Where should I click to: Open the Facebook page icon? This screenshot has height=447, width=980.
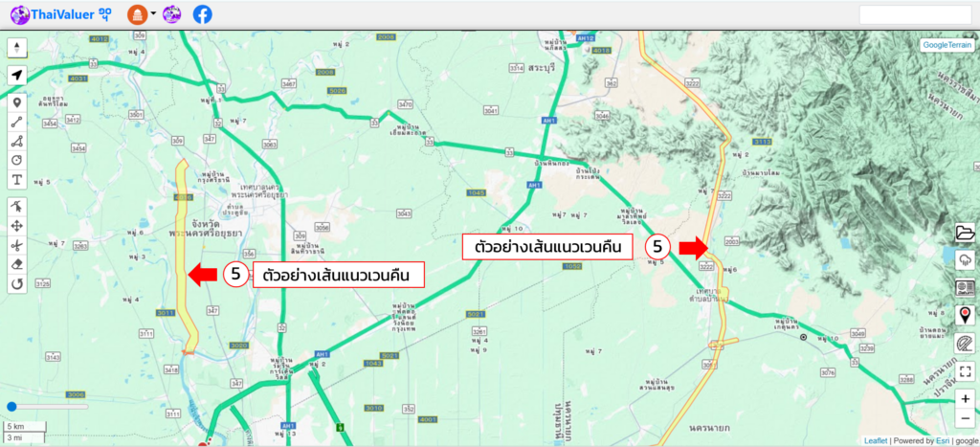(203, 14)
